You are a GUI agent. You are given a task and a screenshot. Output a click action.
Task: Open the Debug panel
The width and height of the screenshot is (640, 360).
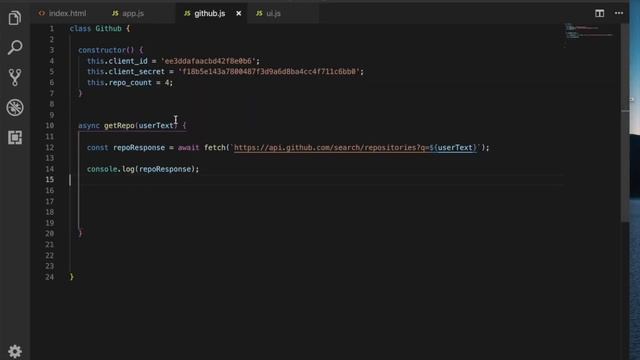coord(15,107)
